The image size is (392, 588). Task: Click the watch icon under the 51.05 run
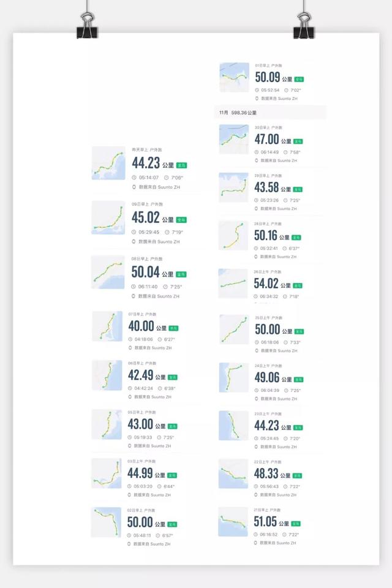click(256, 543)
